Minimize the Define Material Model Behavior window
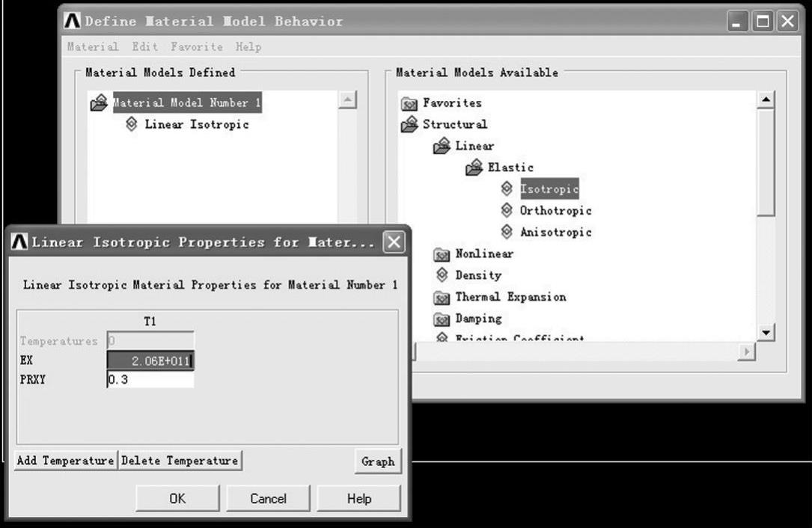 point(737,21)
